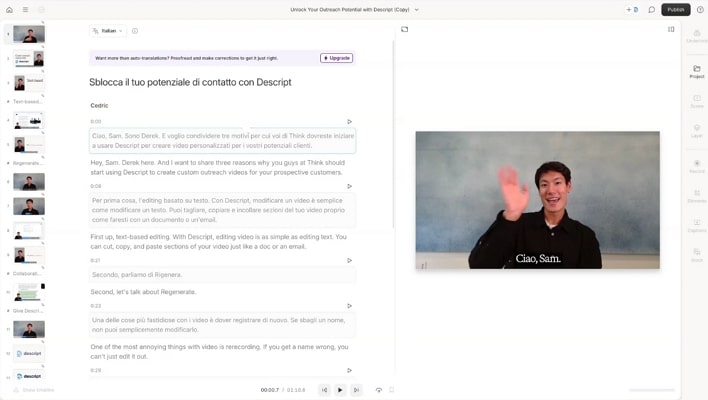Select the 'Ciao, Sam.' caption on video
The width and height of the screenshot is (708, 400).
pos(538,259)
